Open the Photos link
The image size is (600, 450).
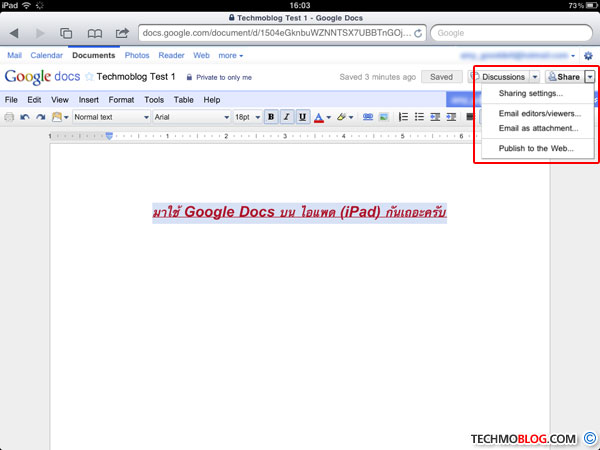137,55
